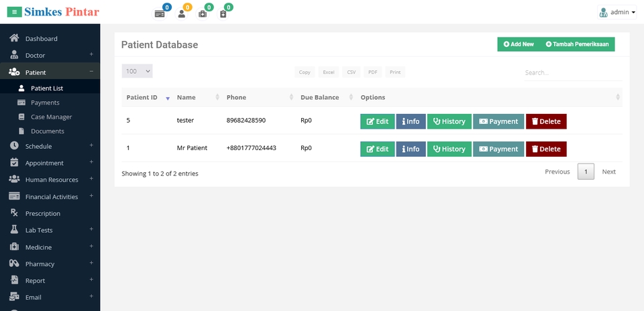Open the admin user dropdown
The height and width of the screenshot is (311, 644).
tap(617, 12)
